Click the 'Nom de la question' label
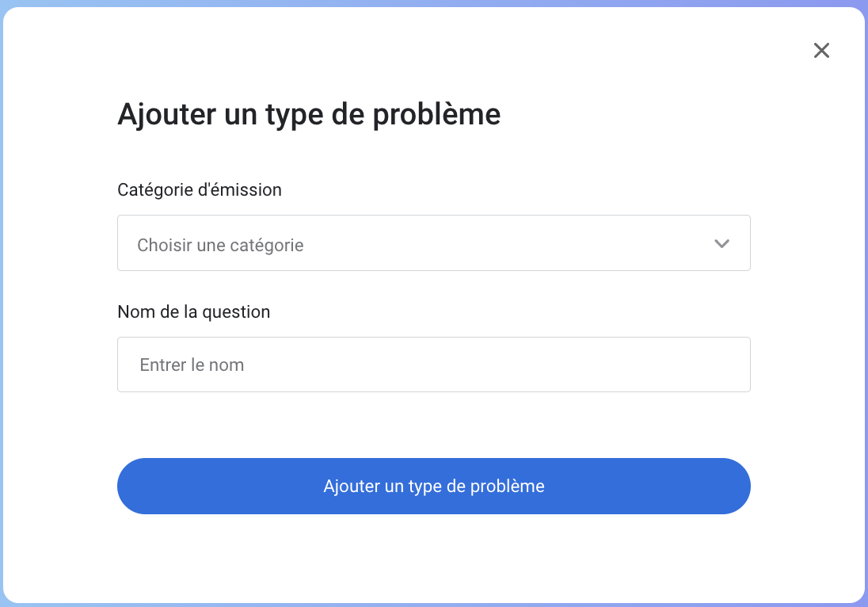The image size is (868, 607). [x=193, y=312]
